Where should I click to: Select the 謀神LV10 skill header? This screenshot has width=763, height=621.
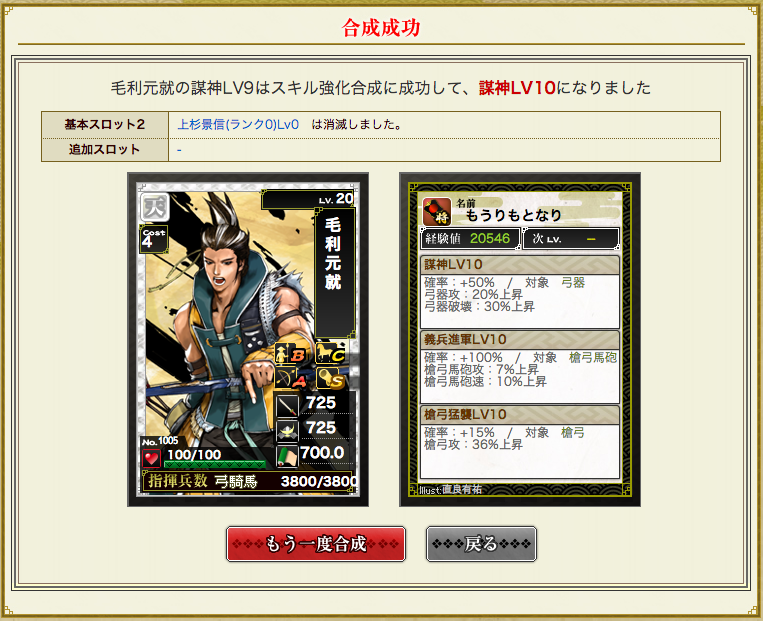pos(520,265)
